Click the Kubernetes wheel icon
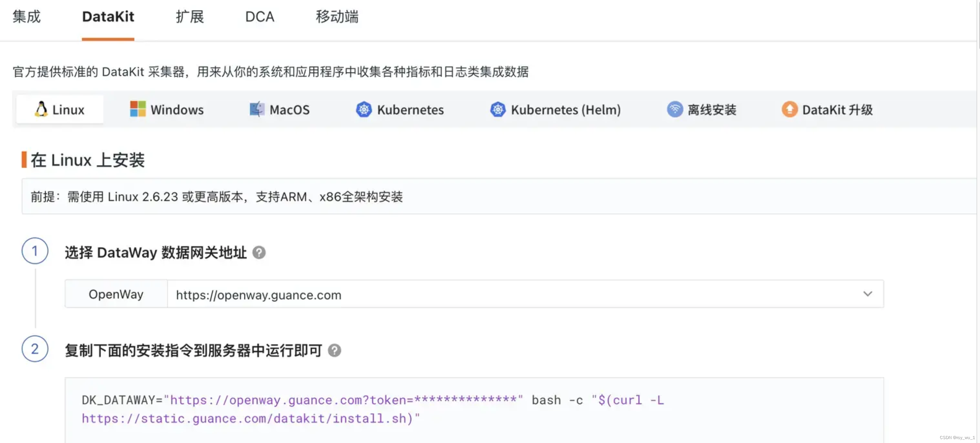 click(364, 110)
